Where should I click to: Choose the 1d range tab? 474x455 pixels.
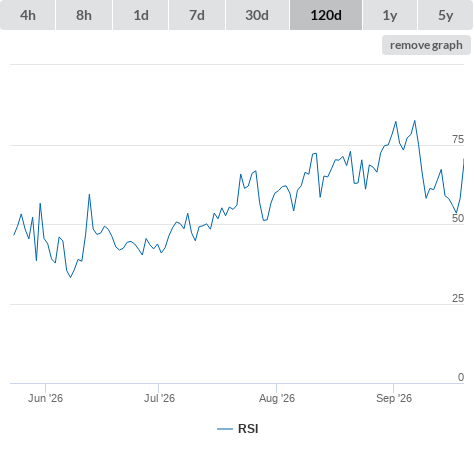pyautogui.click(x=141, y=15)
